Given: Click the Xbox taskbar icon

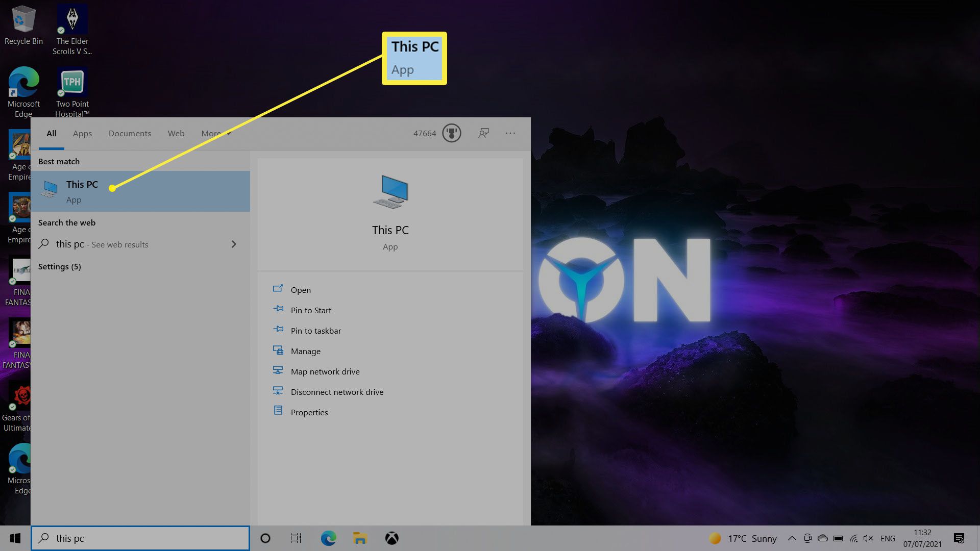Looking at the screenshot, I should [391, 538].
